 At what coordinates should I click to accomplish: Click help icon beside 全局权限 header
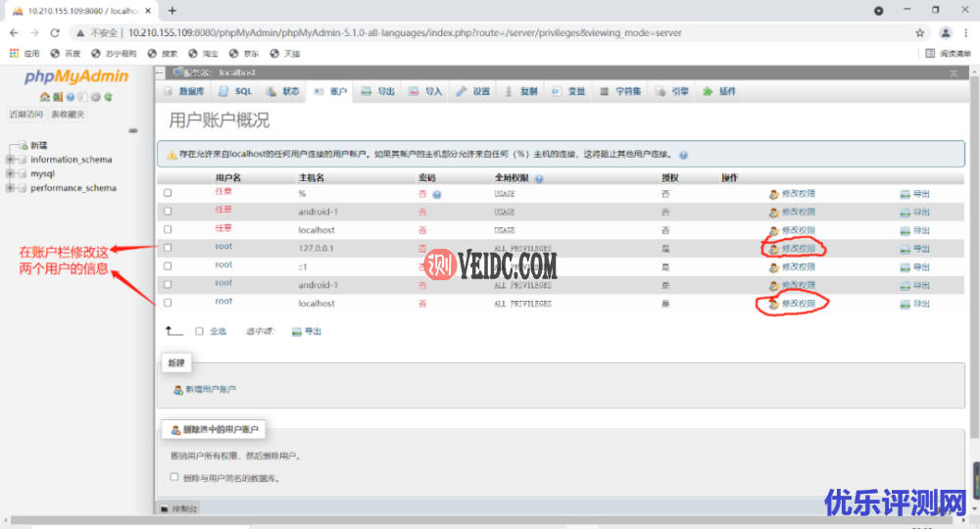click(539, 178)
